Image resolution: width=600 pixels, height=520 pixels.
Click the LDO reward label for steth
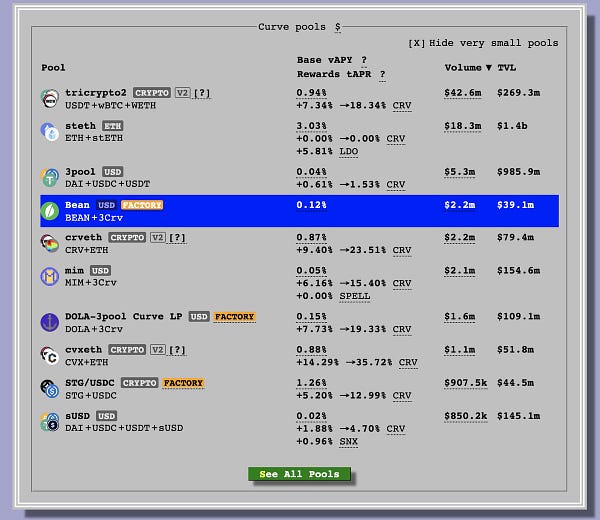click(349, 152)
